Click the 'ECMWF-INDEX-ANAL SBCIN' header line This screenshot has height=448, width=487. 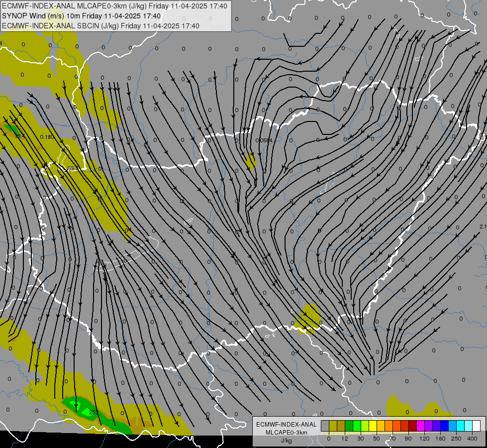coord(100,26)
